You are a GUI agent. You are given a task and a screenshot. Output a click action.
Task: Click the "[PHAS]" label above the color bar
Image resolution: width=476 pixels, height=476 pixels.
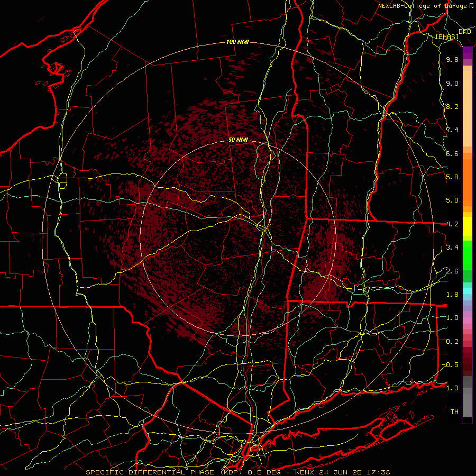(x=447, y=36)
